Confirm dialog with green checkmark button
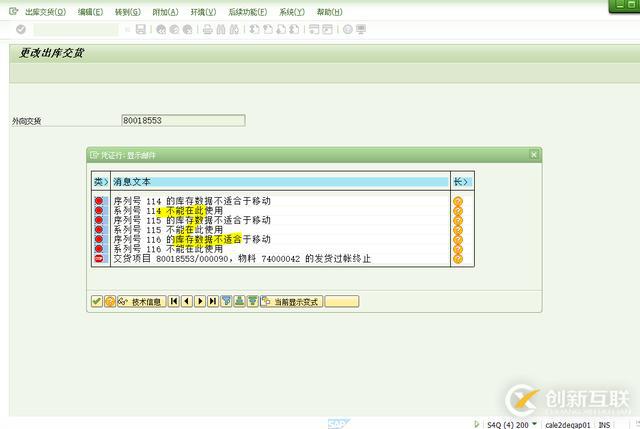Image resolution: width=640 pixels, height=429 pixels. coord(97,301)
